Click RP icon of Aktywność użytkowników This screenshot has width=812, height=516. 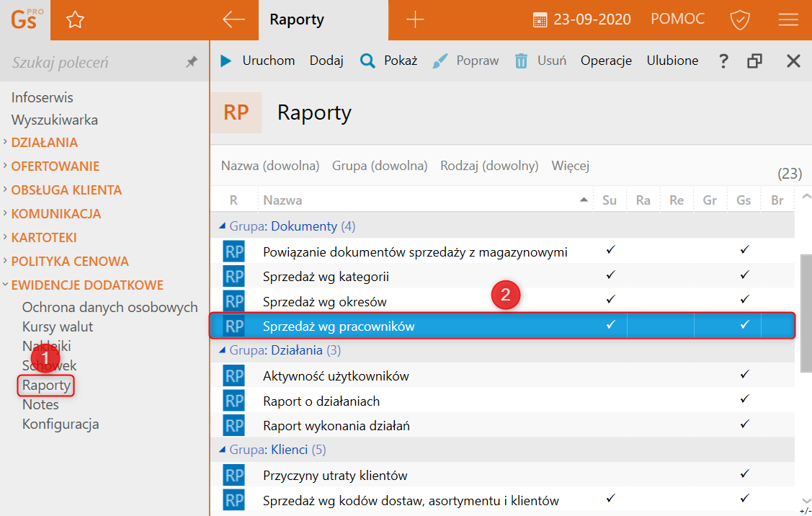234,375
